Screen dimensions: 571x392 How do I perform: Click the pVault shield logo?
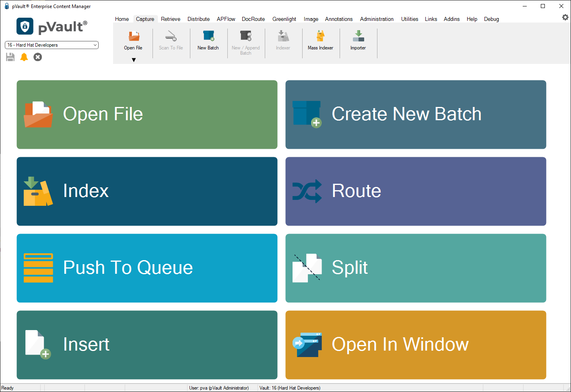(x=25, y=27)
